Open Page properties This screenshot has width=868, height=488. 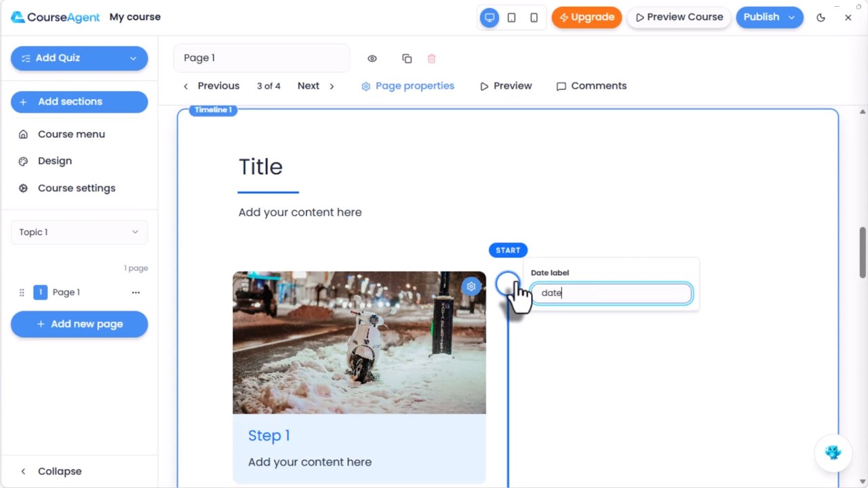pos(408,86)
